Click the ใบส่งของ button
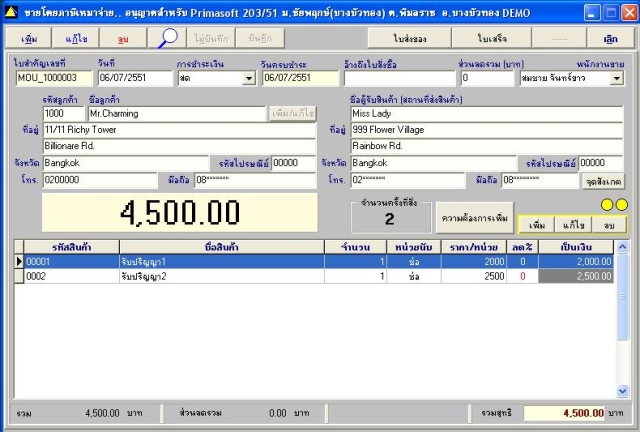 pos(409,39)
